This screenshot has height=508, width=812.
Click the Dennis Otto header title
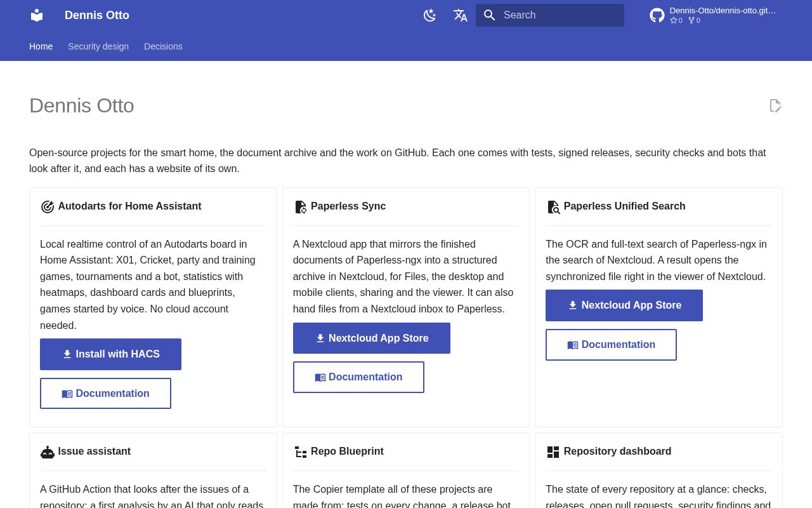[x=97, y=15]
